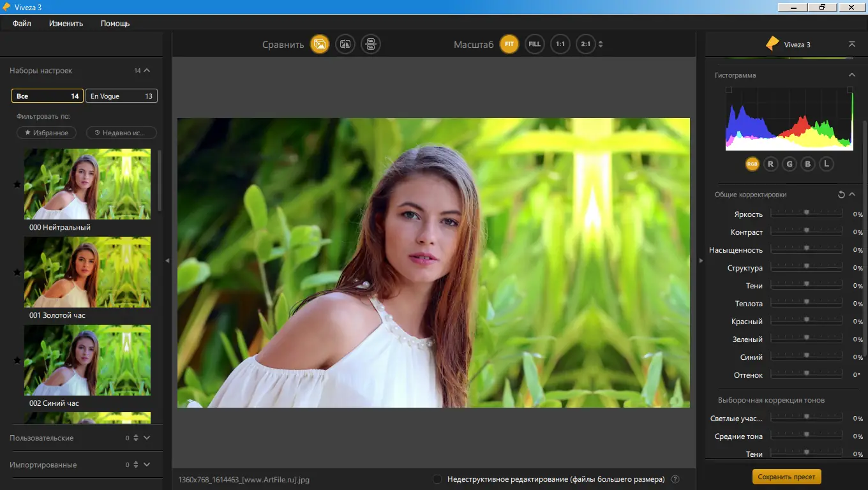
Task: Enable Недеструктивное редактирование checkbox
Action: (437, 479)
